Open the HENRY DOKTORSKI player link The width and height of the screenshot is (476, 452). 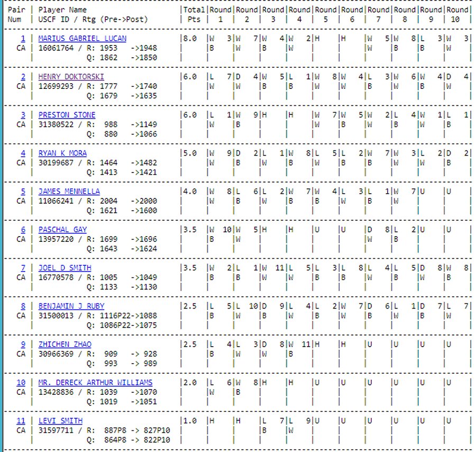tap(71, 77)
